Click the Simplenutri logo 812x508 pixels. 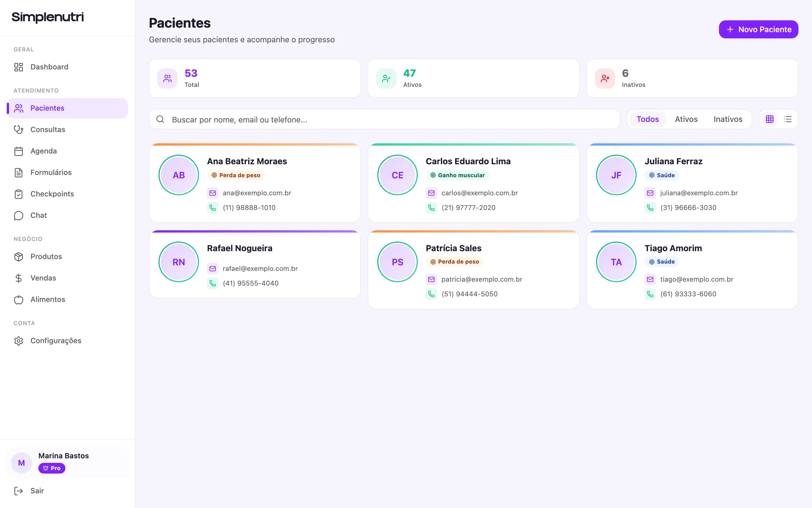[x=48, y=17]
